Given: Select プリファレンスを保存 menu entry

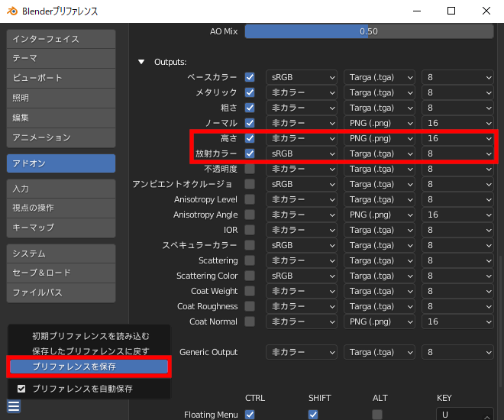Looking at the screenshot, I should (89, 367).
